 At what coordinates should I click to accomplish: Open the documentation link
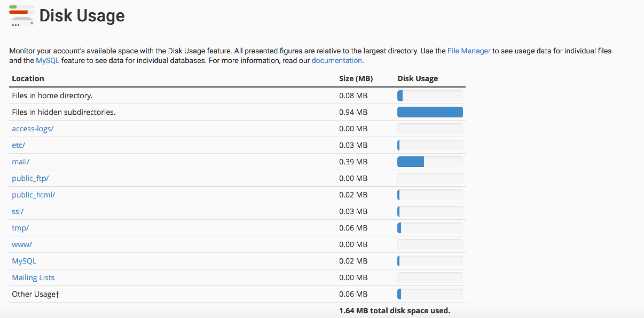337,61
